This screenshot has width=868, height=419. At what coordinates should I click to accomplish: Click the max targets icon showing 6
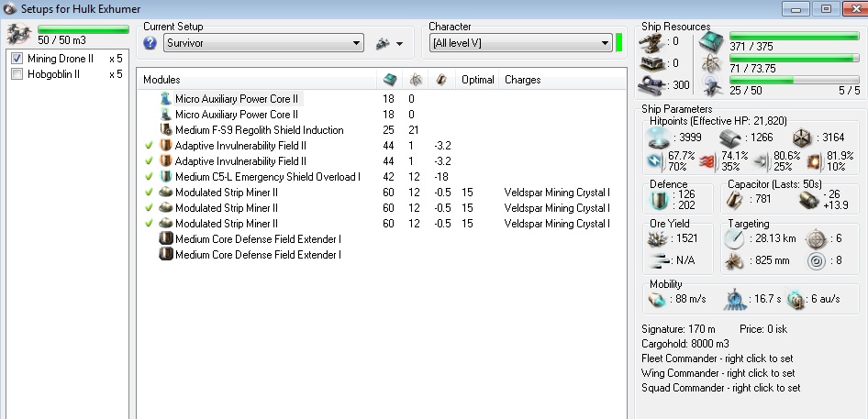[817, 239]
